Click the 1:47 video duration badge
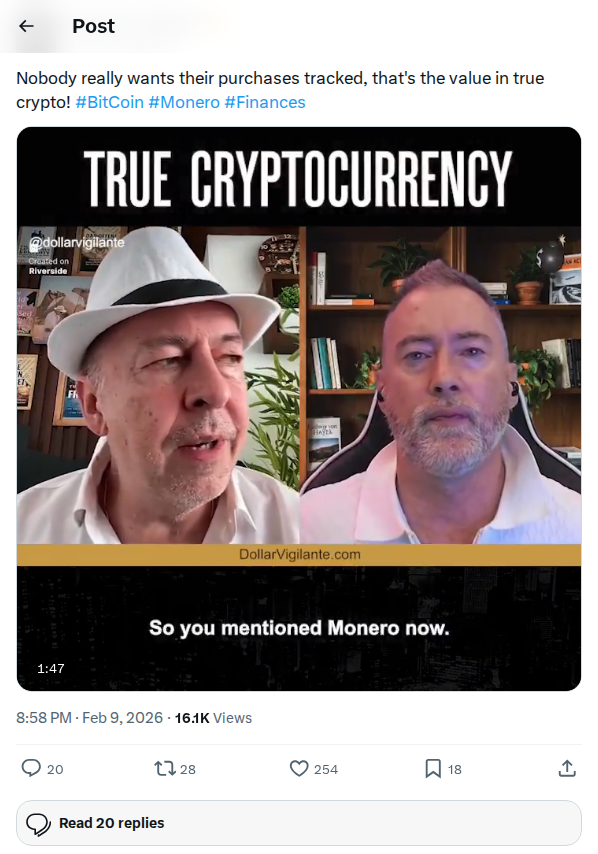 click(51, 668)
